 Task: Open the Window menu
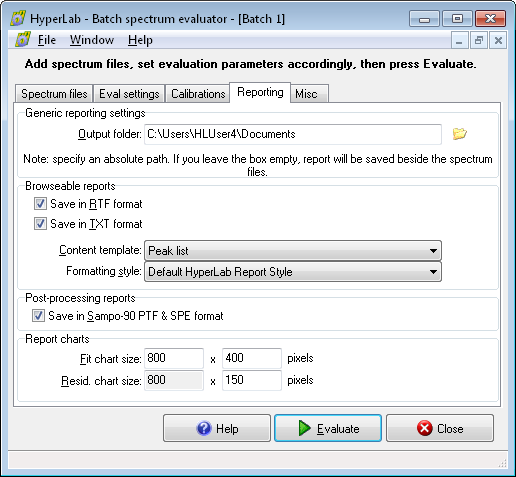(92, 40)
